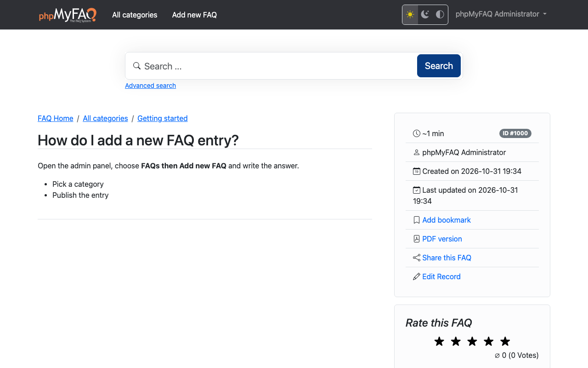
Task: Rate FAQ with the third star
Action: pos(472,341)
